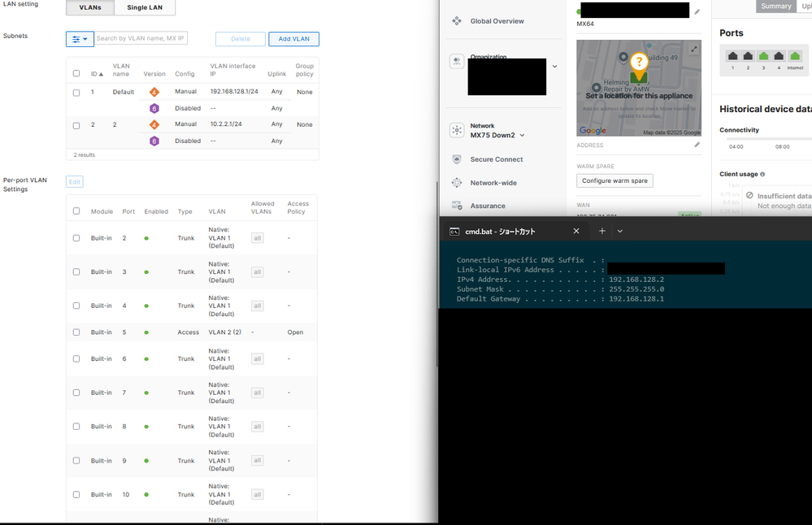This screenshot has height=525, width=812.
Task: Select the Summary tab
Action: pos(775,7)
